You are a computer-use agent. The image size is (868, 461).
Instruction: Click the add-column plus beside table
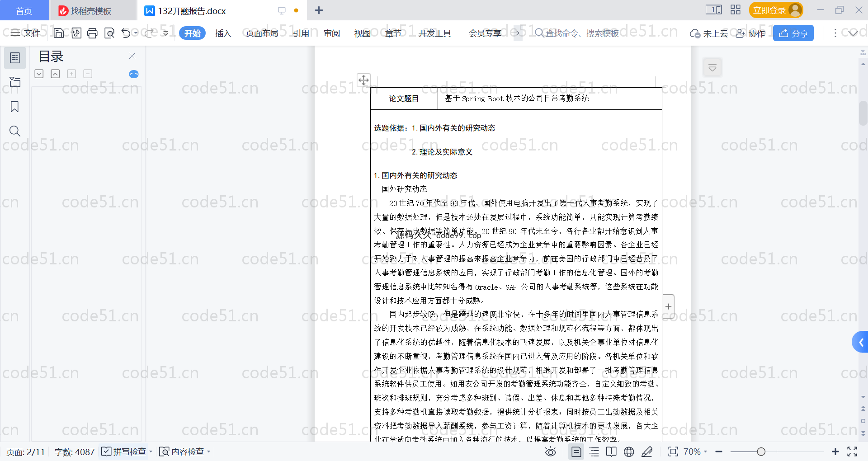click(x=668, y=306)
